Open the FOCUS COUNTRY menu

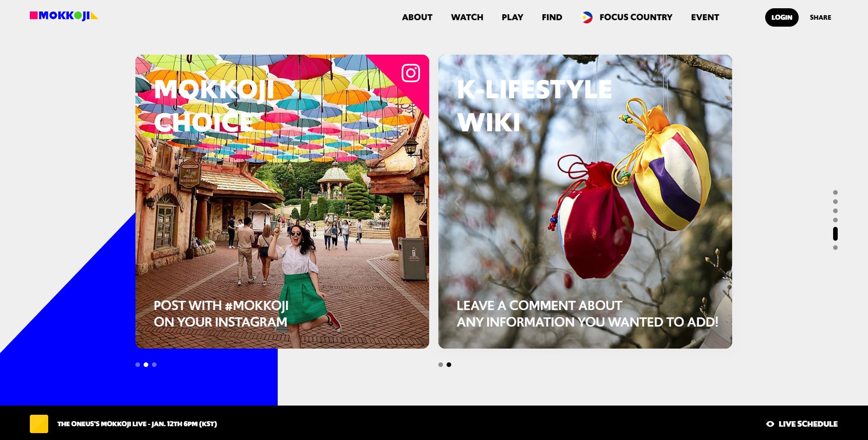click(636, 17)
